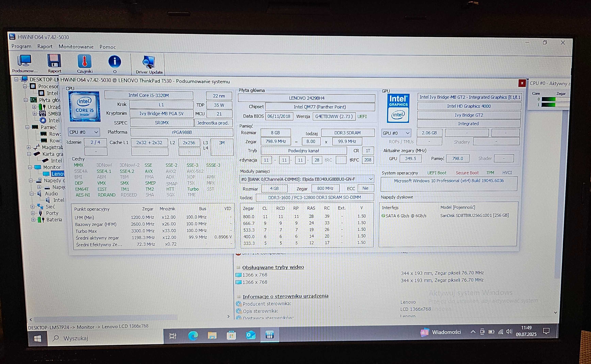Viewport: 591px width, 364px height.
Task: Open File Explorer from the taskbar
Action: tap(212, 335)
